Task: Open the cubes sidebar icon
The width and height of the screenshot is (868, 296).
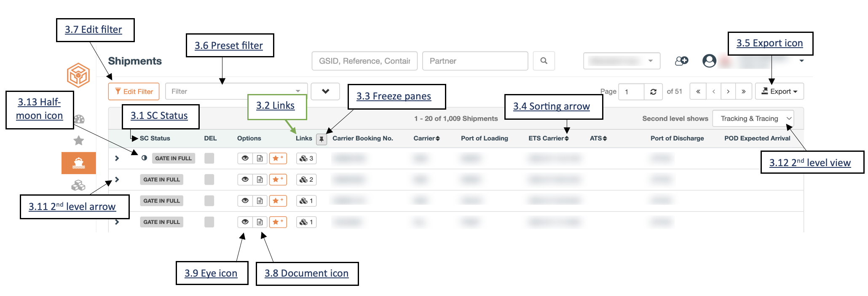Action: (78, 185)
